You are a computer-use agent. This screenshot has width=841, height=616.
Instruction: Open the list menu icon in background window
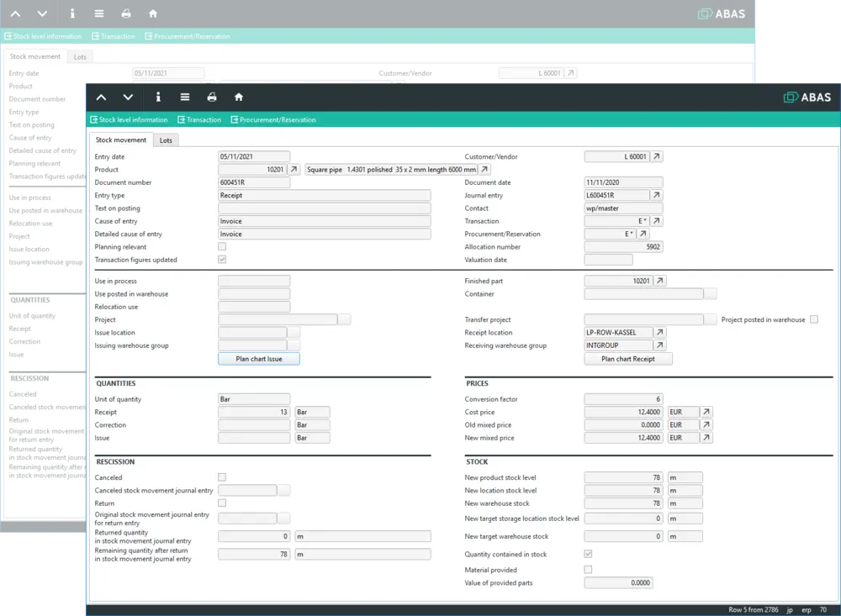(x=99, y=13)
